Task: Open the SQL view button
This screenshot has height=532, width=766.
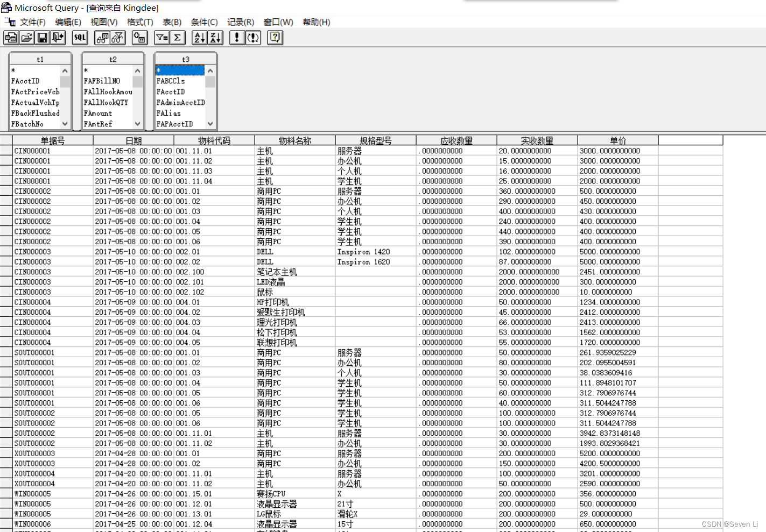Action: pos(80,38)
